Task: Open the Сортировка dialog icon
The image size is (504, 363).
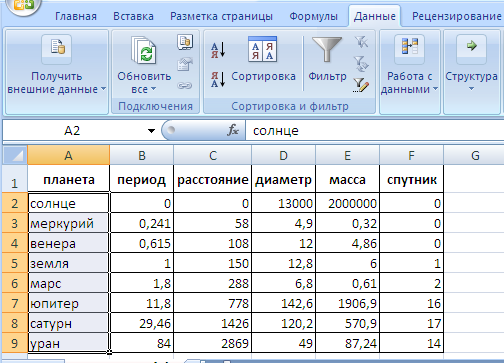Action: pos(262,49)
